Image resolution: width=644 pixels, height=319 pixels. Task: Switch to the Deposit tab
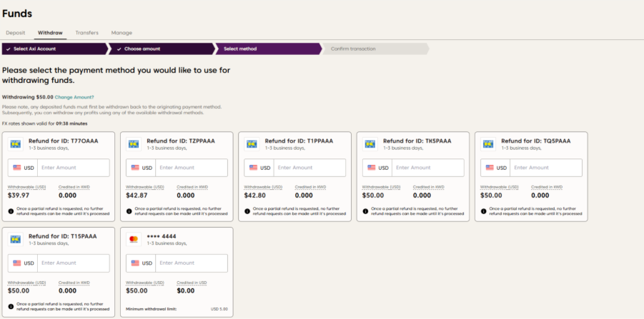click(x=15, y=33)
